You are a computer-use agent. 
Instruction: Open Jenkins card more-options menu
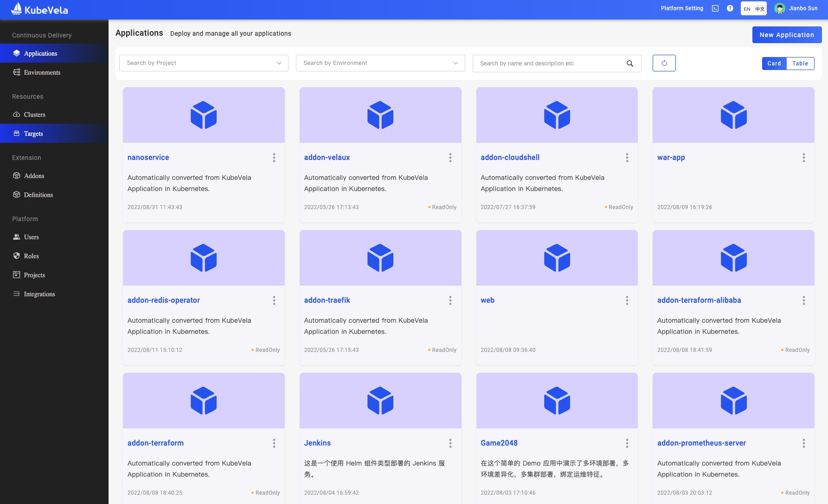click(x=450, y=443)
